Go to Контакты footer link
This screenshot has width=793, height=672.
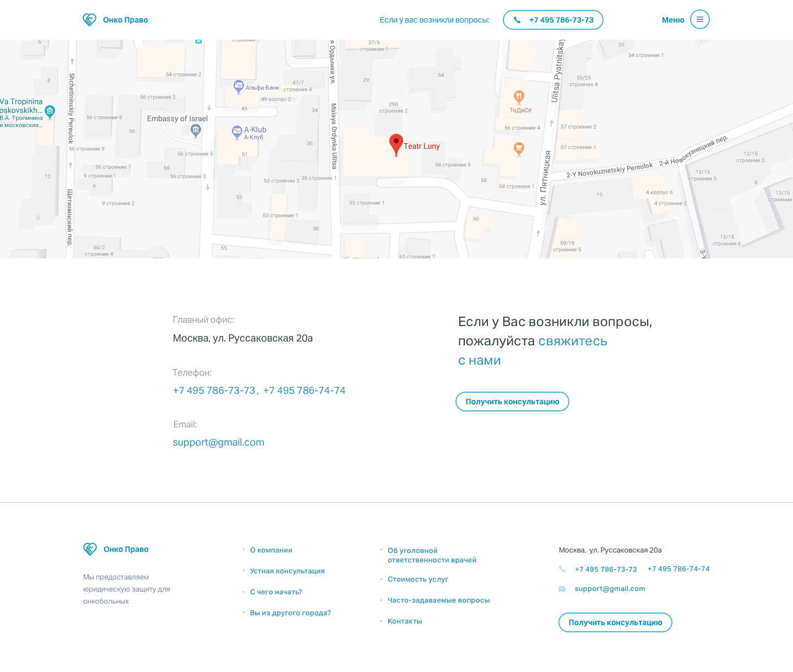coord(405,621)
